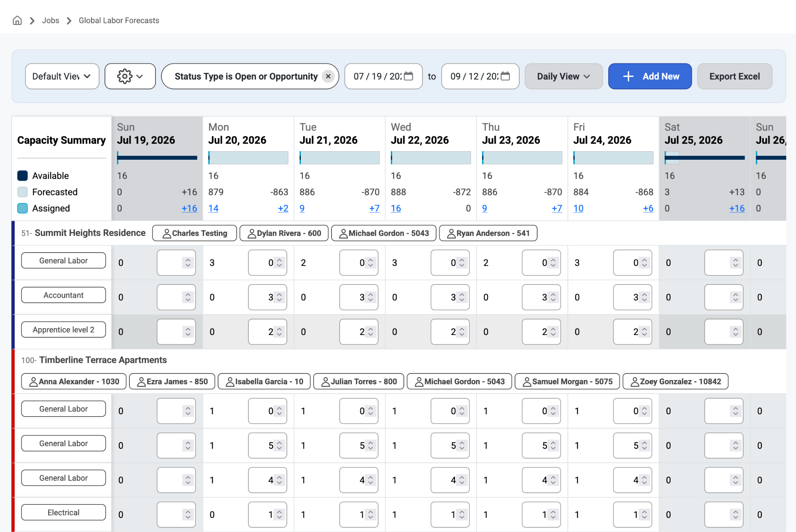Screen dimensions: 796x532
Task: Click the Add New button
Action: tap(650, 76)
